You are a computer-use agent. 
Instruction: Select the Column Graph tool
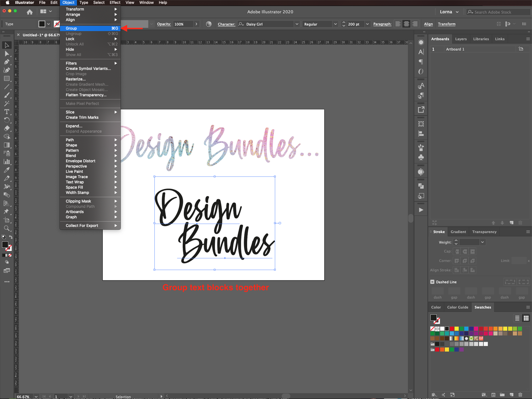(7, 162)
